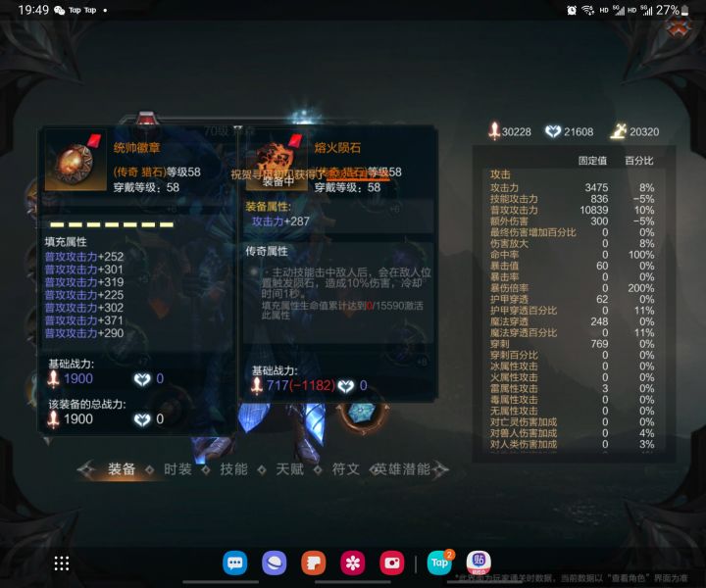Tap the WeChat notification icon
Screen dimensions: 706x588
coord(60,10)
